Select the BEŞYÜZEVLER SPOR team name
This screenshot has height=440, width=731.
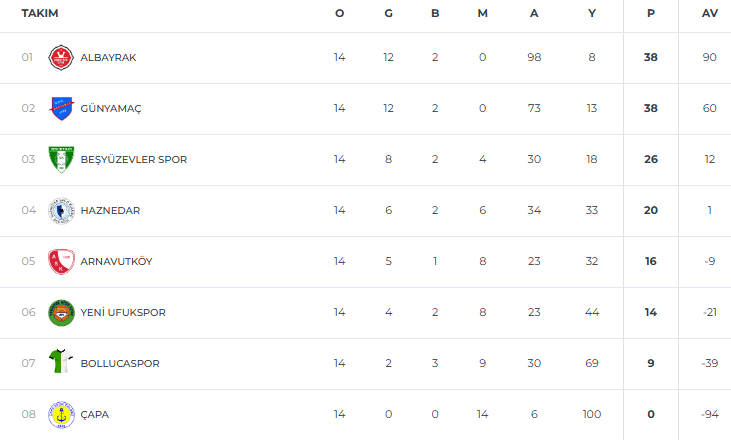pyautogui.click(x=133, y=160)
